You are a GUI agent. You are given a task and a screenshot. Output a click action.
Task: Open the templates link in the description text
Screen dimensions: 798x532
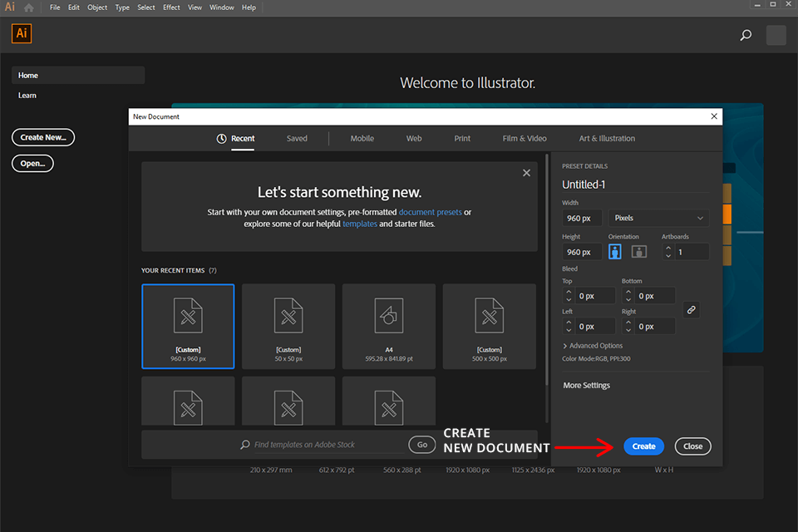(x=360, y=224)
